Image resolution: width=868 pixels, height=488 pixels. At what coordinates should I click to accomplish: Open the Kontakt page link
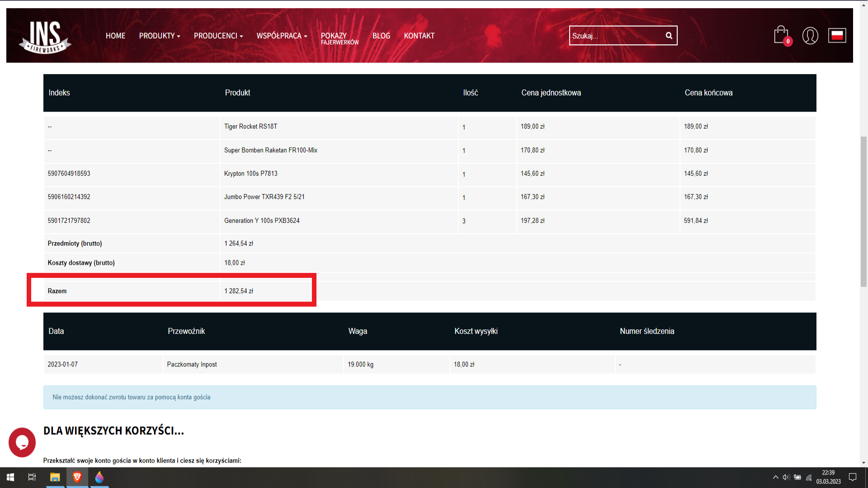point(419,36)
